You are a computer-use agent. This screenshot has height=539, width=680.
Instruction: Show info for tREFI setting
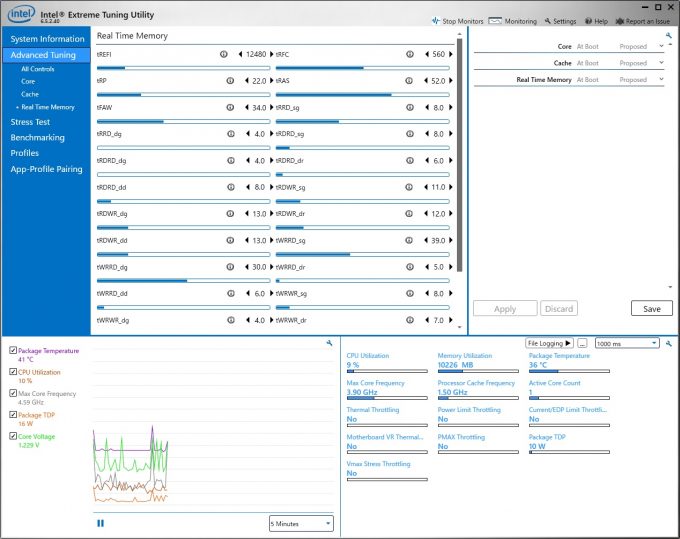click(224, 54)
